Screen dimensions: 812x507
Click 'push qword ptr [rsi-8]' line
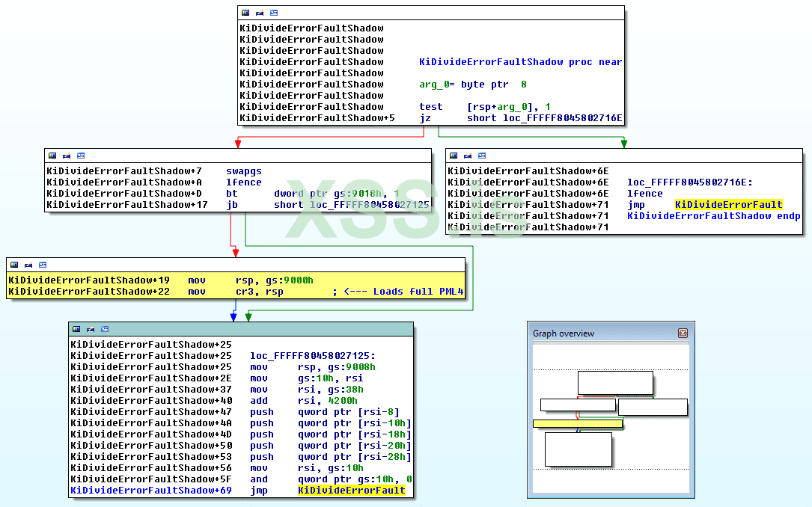325,412
